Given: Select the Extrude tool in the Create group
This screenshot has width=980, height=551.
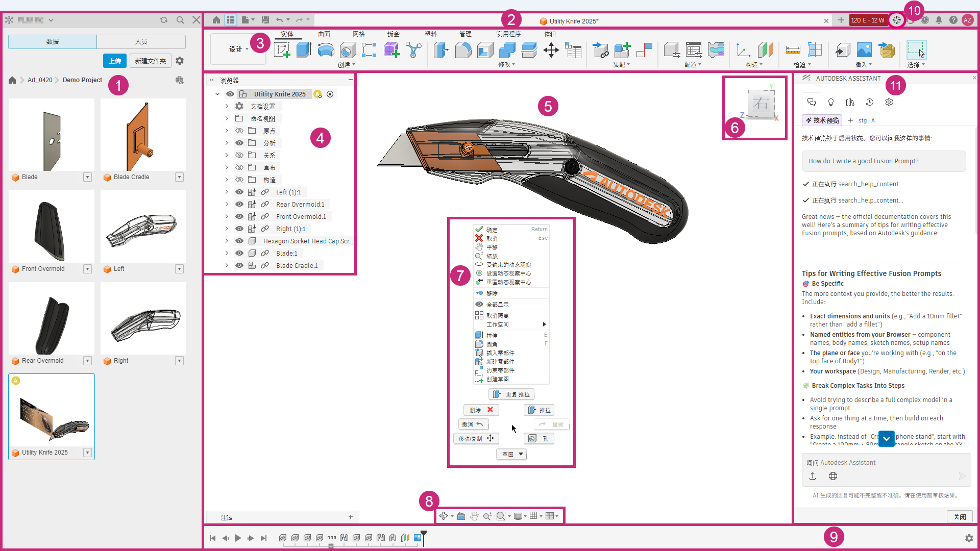Looking at the screenshot, I should click(x=304, y=50).
